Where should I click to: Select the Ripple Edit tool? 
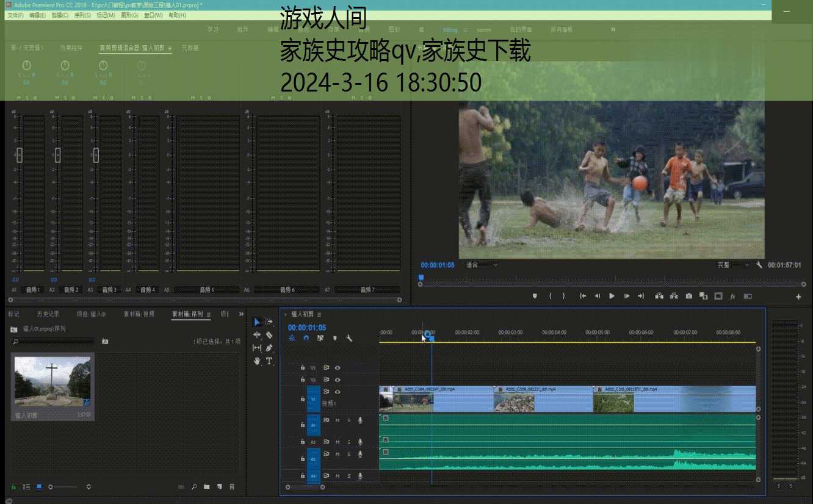coord(257,335)
